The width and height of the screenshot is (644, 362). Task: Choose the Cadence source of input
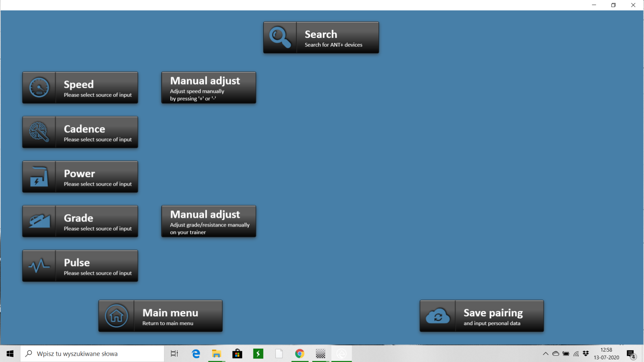click(97, 133)
